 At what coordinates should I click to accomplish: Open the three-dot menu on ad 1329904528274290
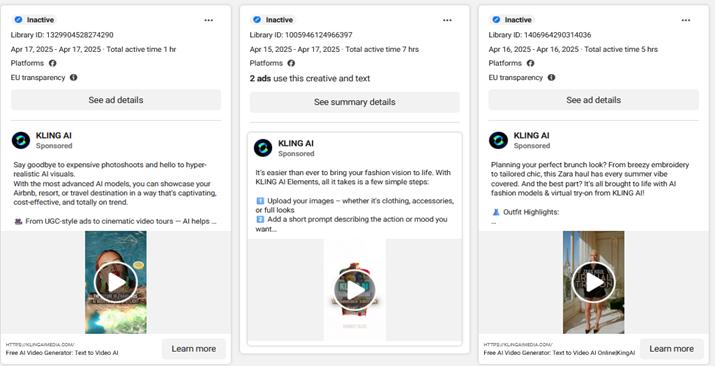tap(208, 20)
